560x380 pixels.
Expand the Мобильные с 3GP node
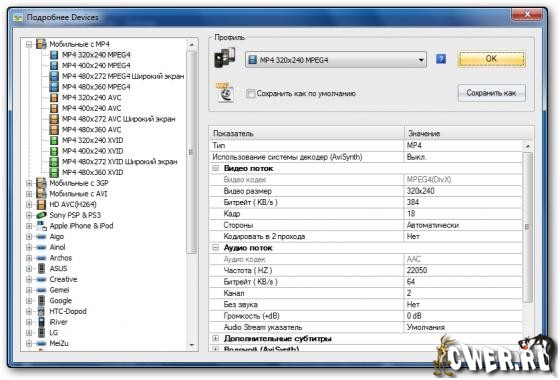(x=29, y=183)
